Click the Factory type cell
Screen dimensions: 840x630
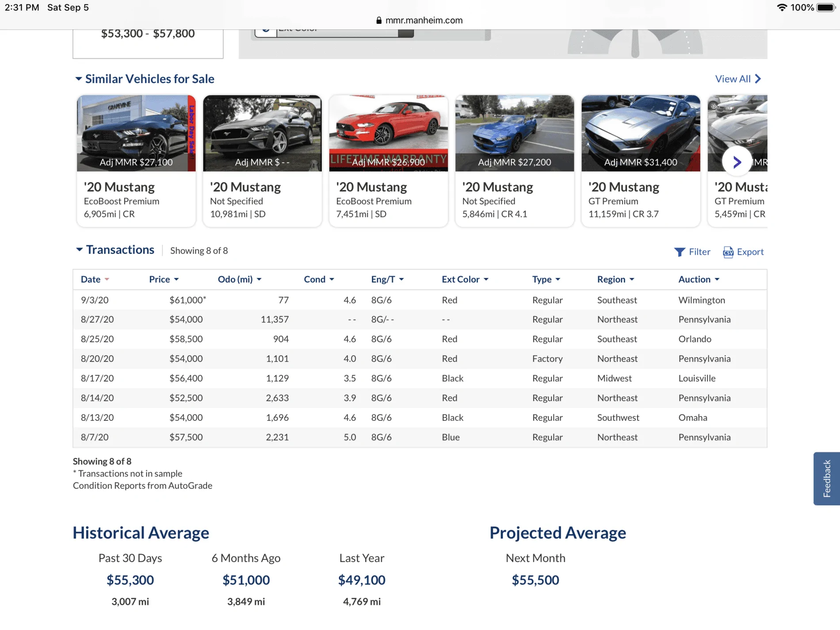click(x=547, y=359)
